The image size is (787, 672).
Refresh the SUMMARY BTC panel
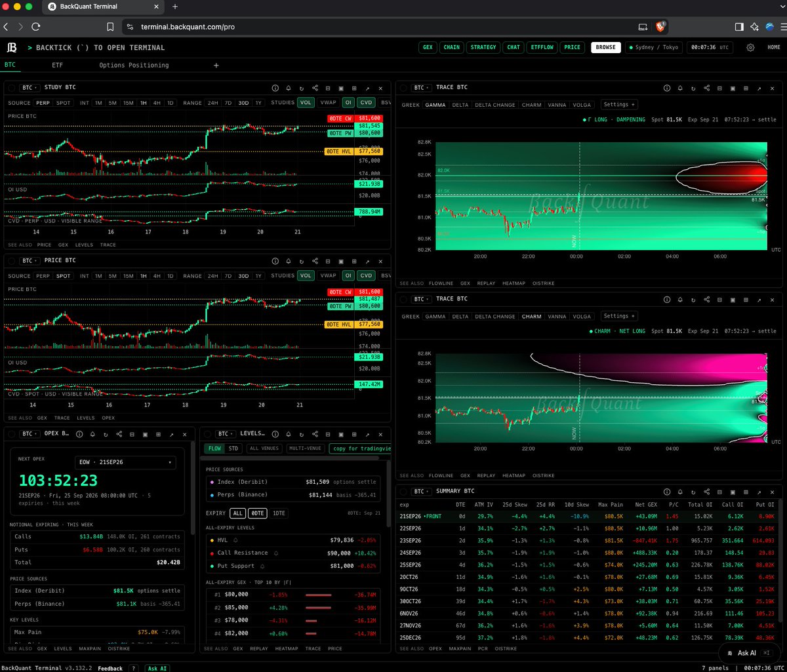pyautogui.click(x=693, y=491)
